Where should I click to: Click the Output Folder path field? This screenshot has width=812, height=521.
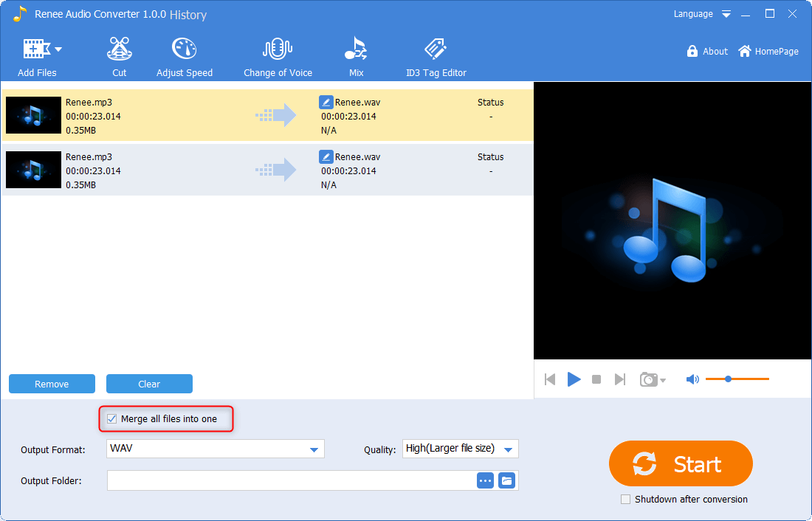[291, 480]
